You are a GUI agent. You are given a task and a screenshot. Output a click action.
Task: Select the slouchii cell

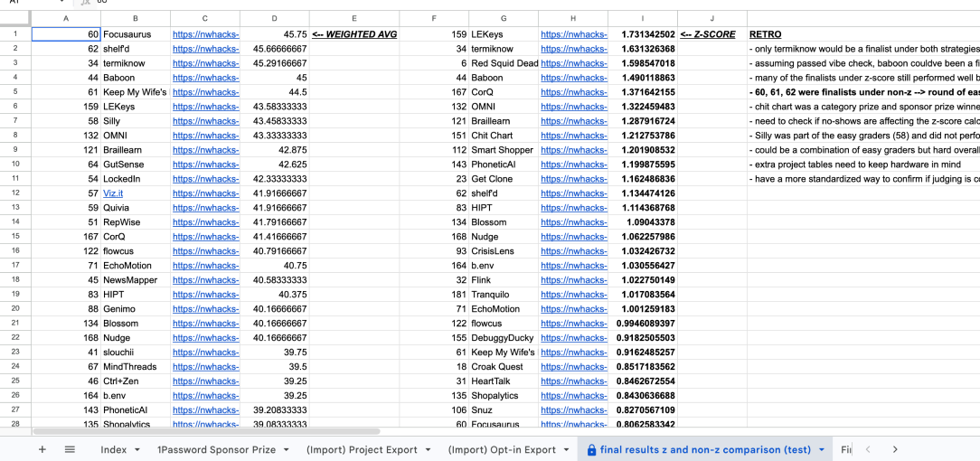(x=136, y=353)
